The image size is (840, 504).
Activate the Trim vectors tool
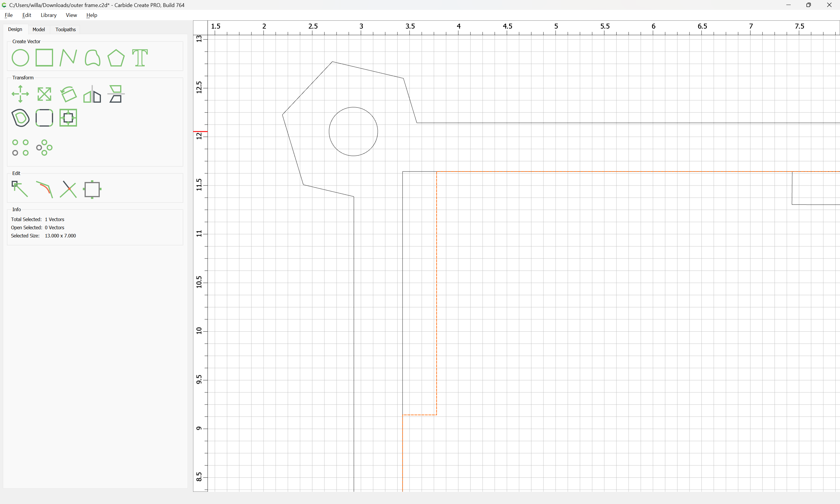click(x=68, y=190)
